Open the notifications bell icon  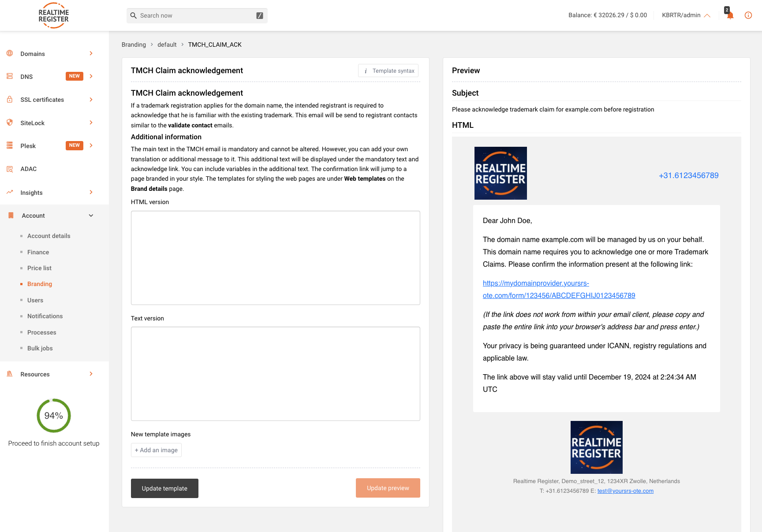pyautogui.click(x=730, y=15)
